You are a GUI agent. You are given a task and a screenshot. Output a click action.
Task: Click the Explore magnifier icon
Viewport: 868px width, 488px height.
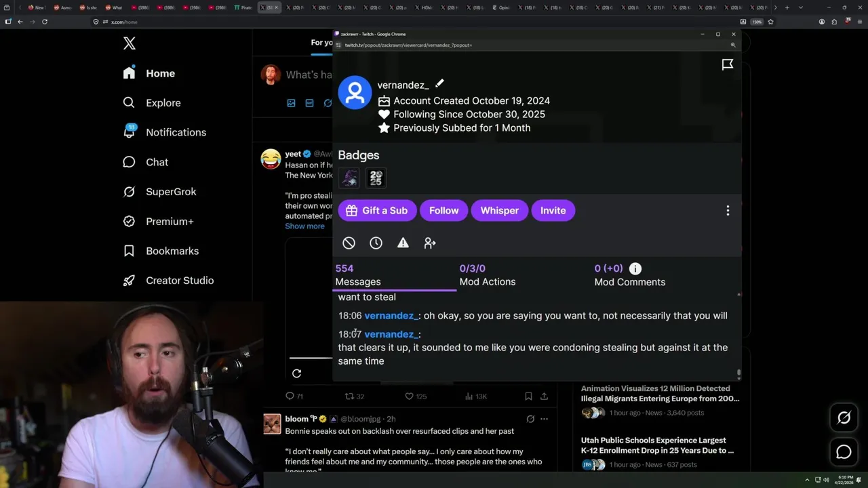(x=129, y=103)
